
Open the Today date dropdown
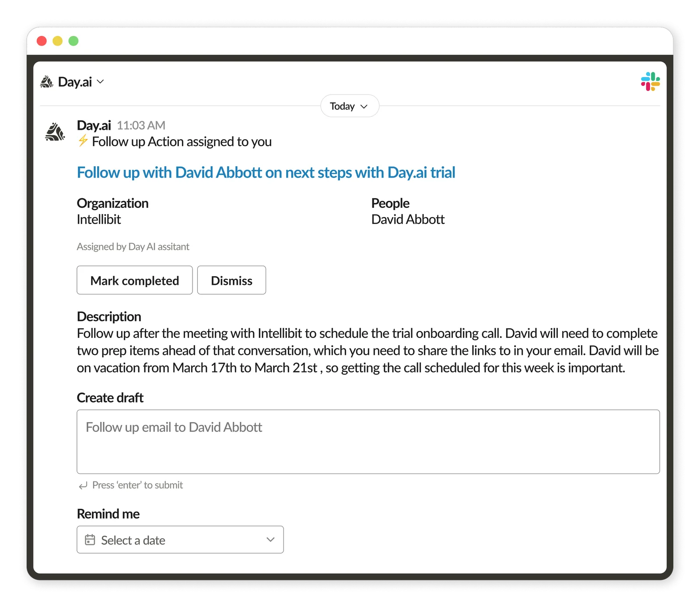click(350, 106)
